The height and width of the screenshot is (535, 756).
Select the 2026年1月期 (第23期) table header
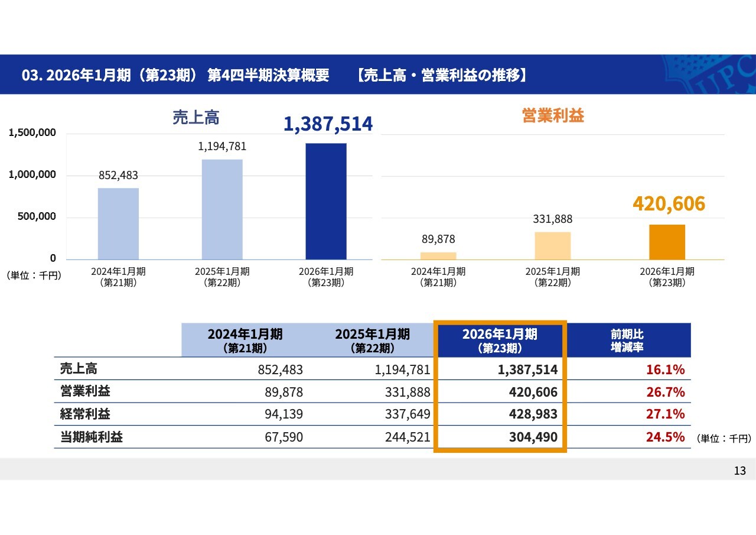coord(500,340)
